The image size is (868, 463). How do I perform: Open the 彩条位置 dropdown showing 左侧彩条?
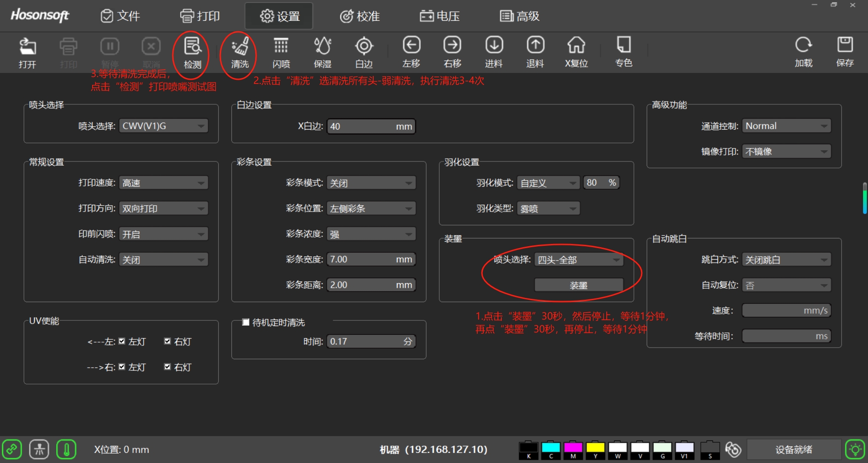click(371, 208)
